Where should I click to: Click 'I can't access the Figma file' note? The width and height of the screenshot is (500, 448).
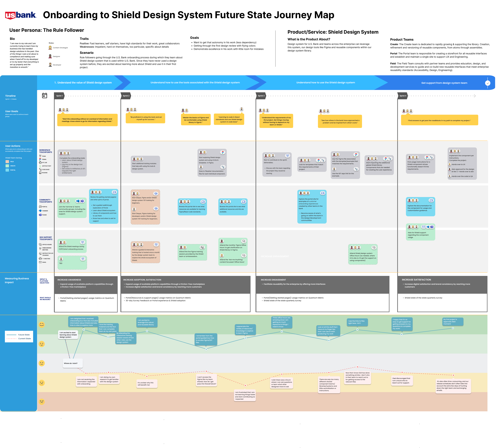[x=207, y=380]
